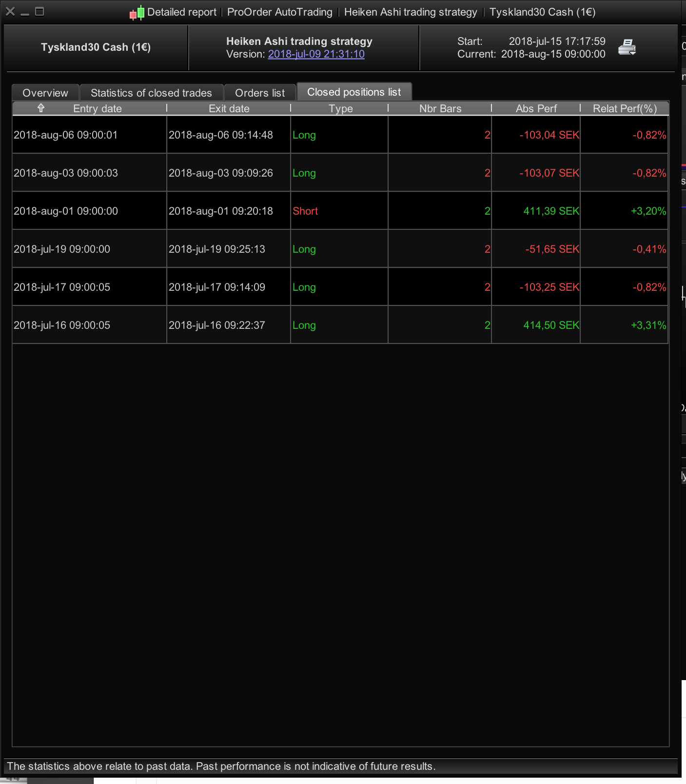Screen dimensions: 686x784
Task: Select entry date 2018-aug-01 09:00:00
Action: [x=66, y=211]
